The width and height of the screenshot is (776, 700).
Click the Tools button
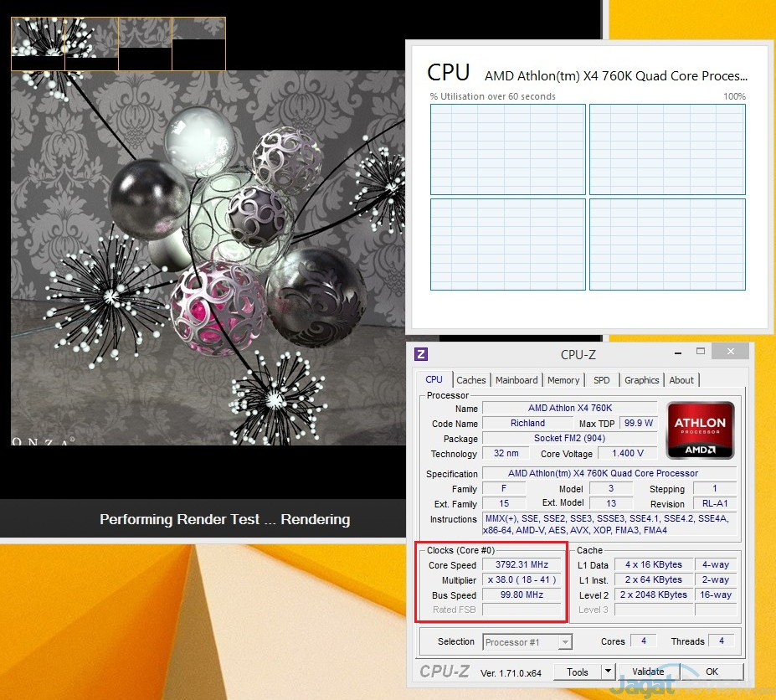tap(578, 672)
